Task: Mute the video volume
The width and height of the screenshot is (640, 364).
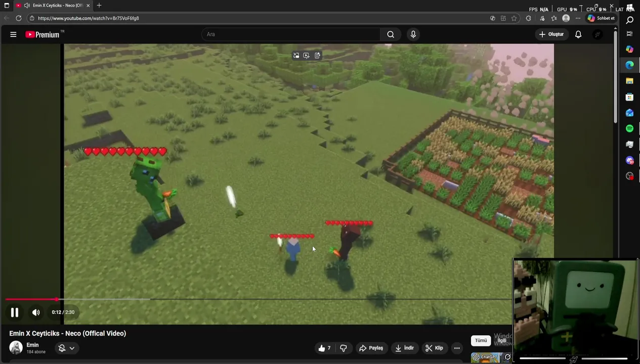Action: coord(36,312)
